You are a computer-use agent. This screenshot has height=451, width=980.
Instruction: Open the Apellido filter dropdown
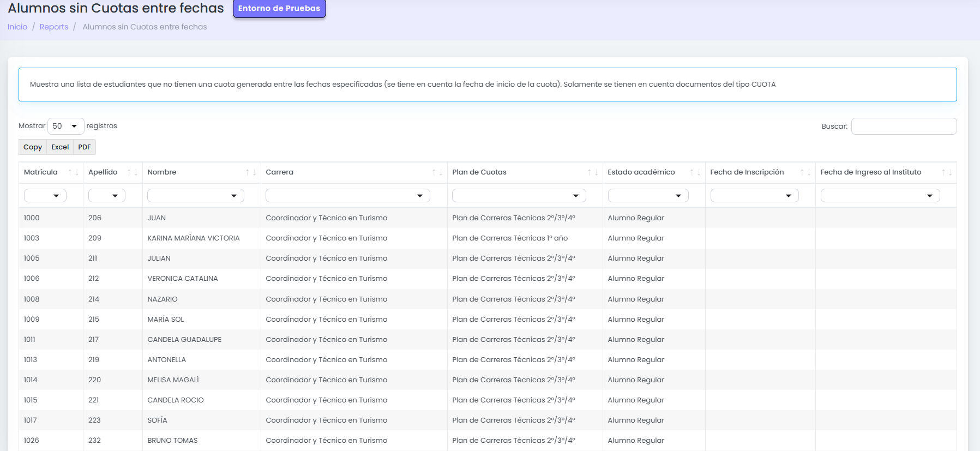107,196
